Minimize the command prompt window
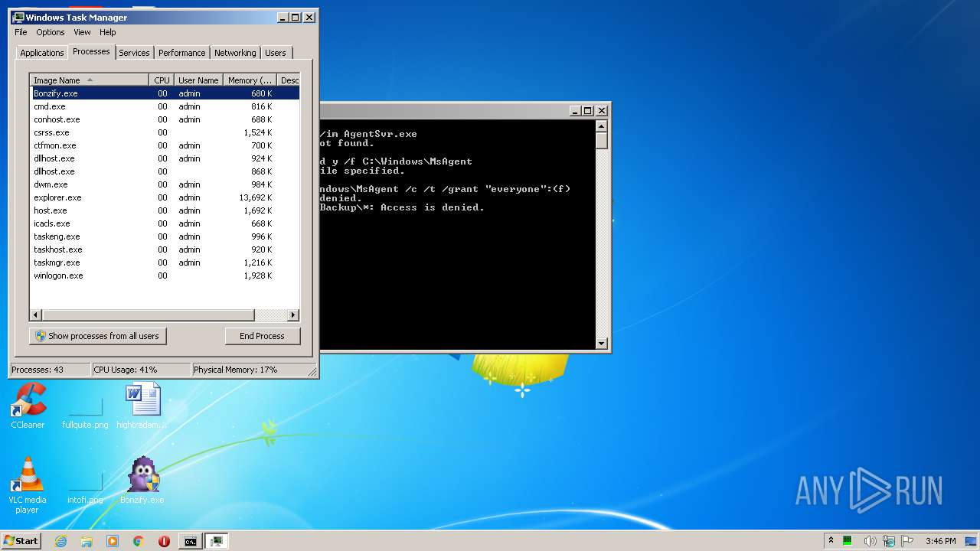 click(575, 110)
